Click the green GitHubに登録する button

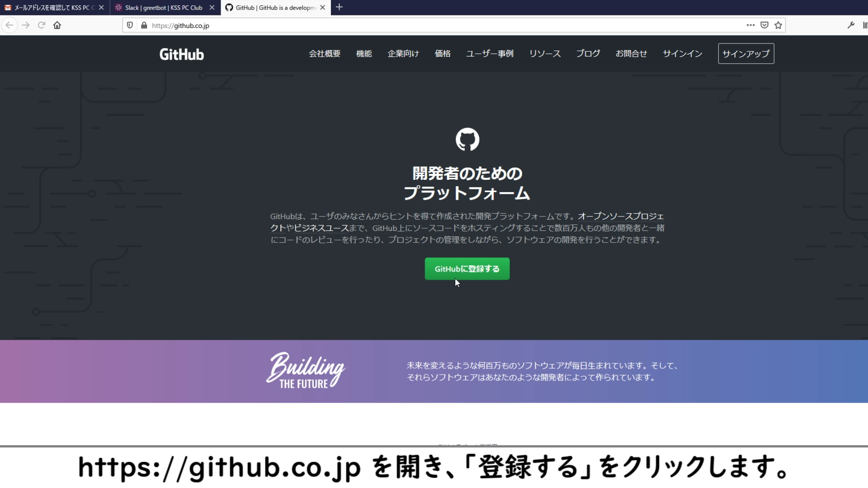click(x=467, y=269)
